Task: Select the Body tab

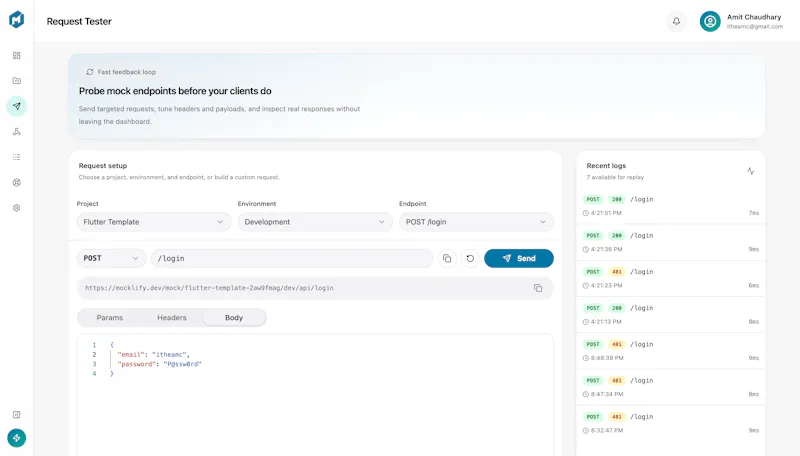Action: (234, 317)
